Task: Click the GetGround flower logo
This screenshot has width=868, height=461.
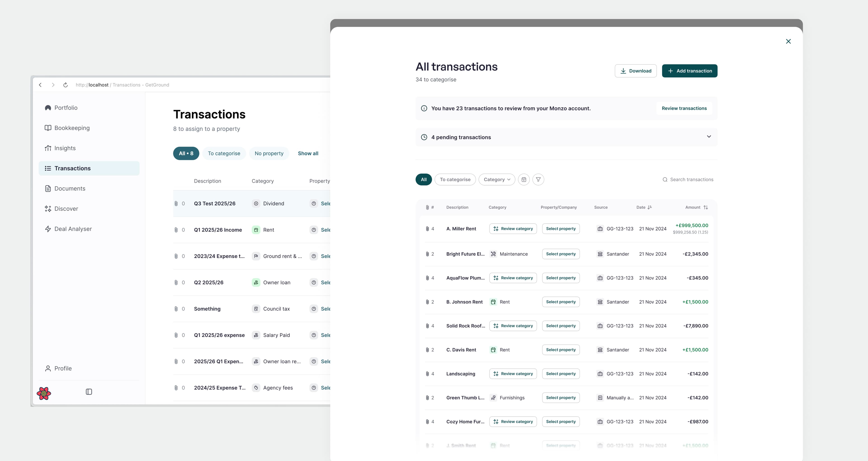Action: click(x=44, y=393)
